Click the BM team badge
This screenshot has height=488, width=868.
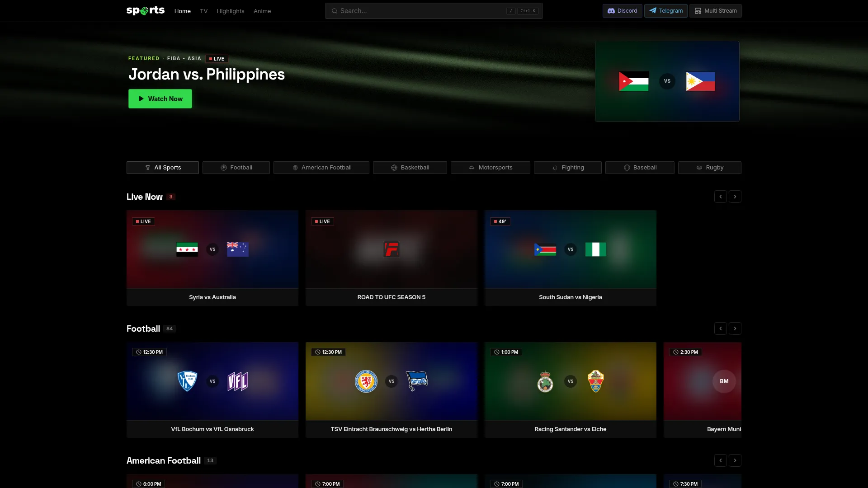click(x=724, y=381)
